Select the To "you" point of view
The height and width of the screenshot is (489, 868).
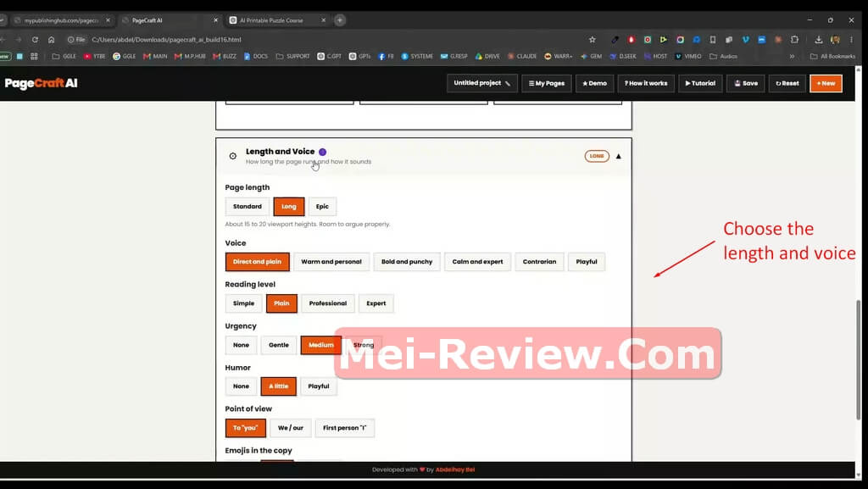point(246,428)
